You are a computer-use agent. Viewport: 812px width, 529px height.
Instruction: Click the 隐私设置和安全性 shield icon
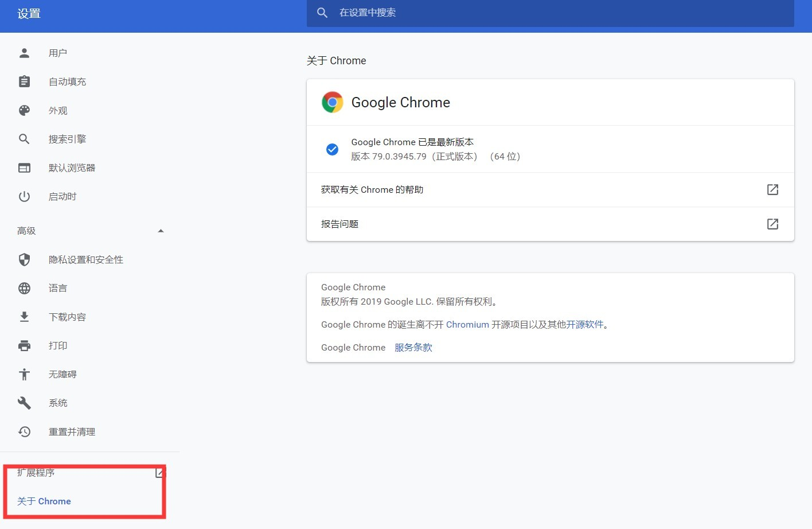click(x=24, y=259)
